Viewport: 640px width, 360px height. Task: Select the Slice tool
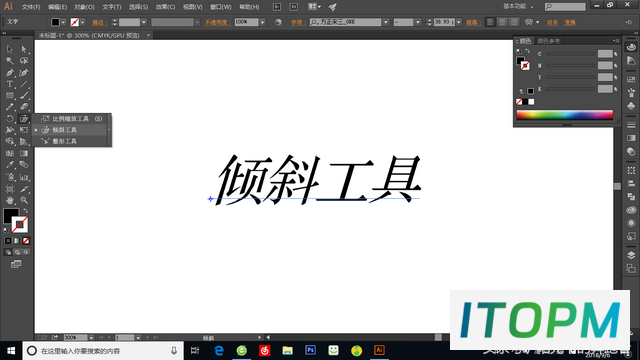coord(24,189)
